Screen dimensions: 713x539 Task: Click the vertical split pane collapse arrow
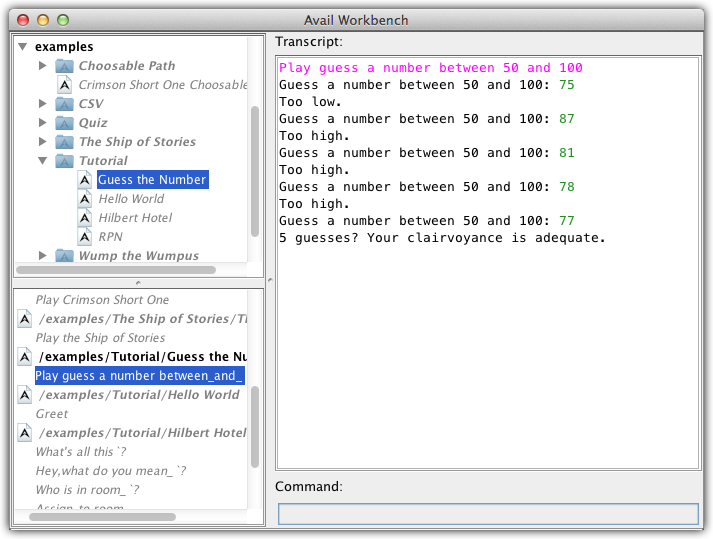(270, 280)
